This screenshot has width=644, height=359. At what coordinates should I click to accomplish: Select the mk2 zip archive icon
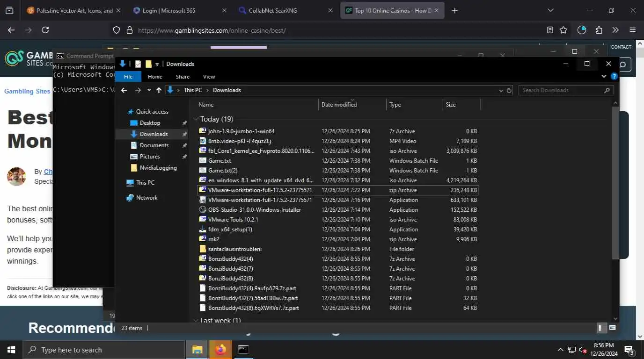click(203, 239)
